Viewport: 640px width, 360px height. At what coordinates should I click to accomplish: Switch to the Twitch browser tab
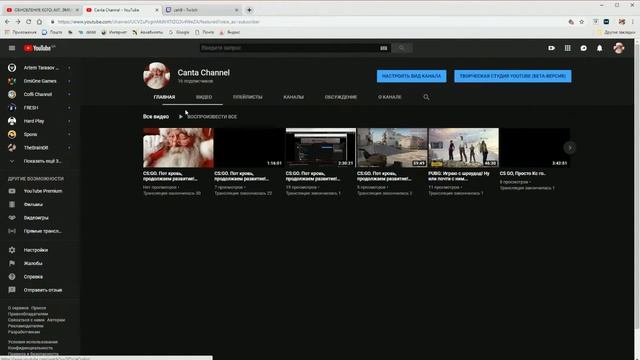(x=202, y=10)
